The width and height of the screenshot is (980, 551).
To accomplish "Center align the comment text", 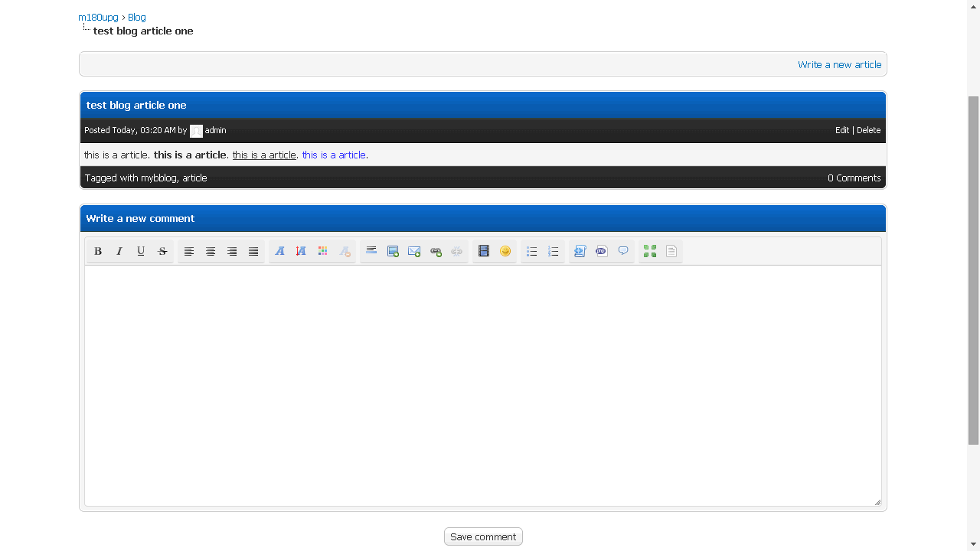I will (x=211, y=251).
